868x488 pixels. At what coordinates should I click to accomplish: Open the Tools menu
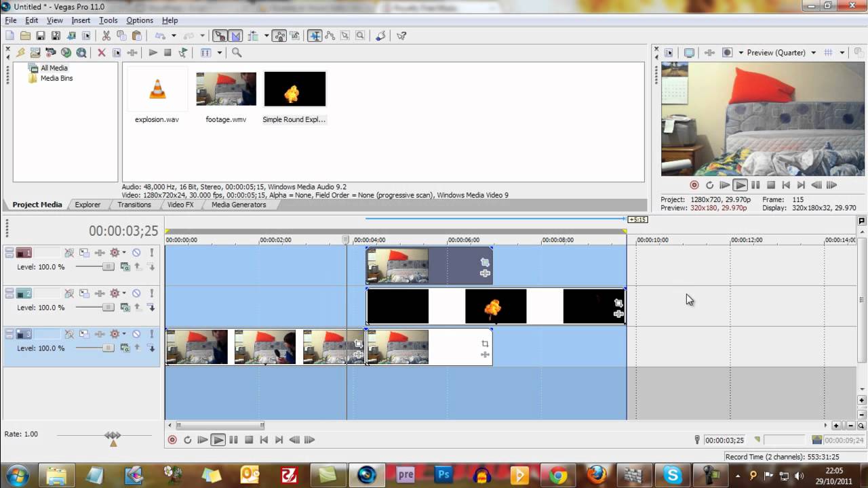(x=108, y=20)
